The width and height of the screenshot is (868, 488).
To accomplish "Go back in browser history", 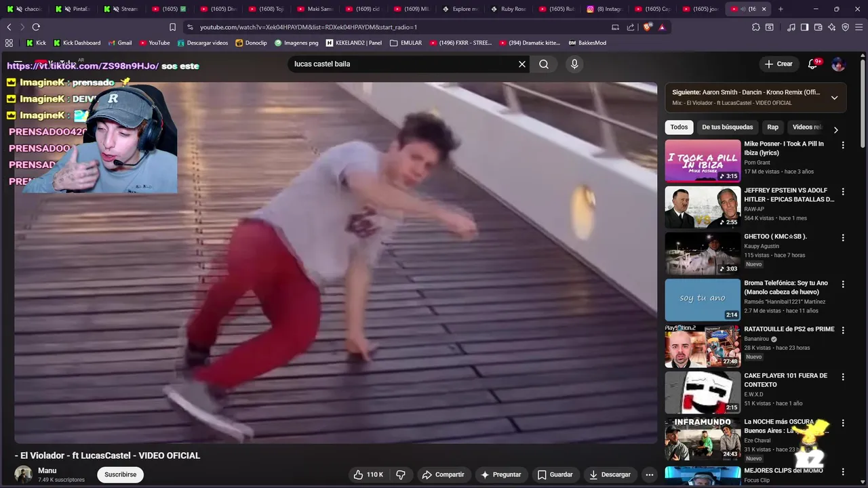I will coord(9,27).
